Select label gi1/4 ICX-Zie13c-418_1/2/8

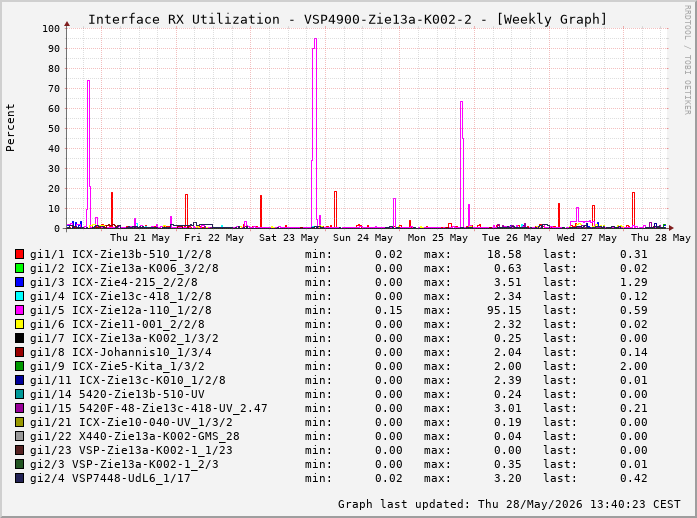point(121,296)
